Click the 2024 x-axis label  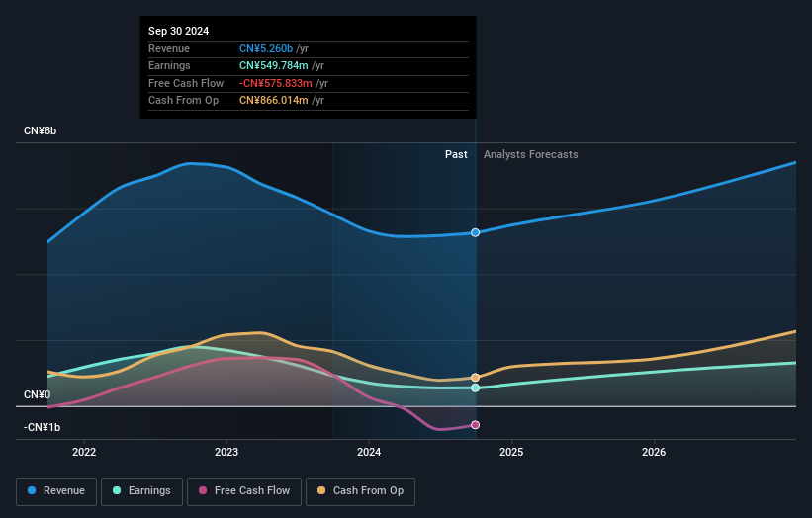tap(369, 452)
